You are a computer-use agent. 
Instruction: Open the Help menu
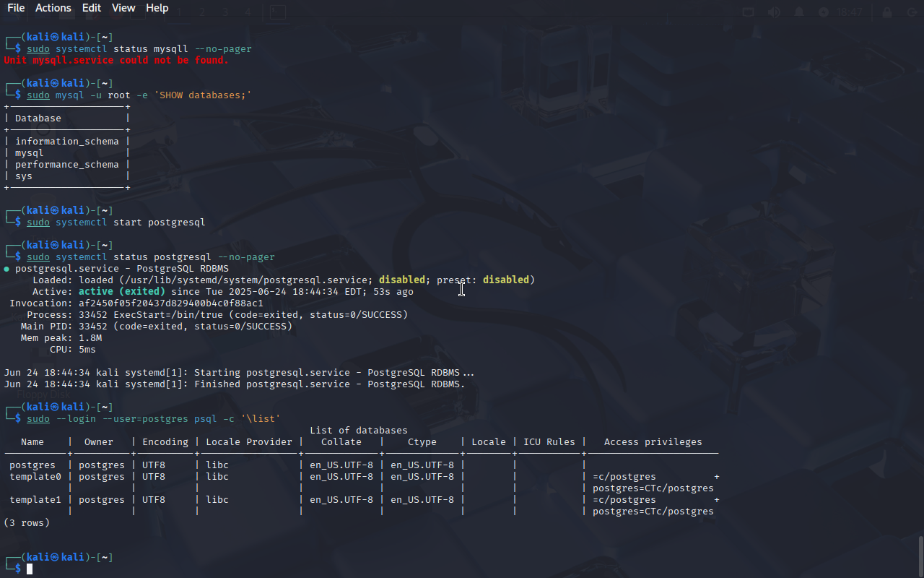(157, 8)
